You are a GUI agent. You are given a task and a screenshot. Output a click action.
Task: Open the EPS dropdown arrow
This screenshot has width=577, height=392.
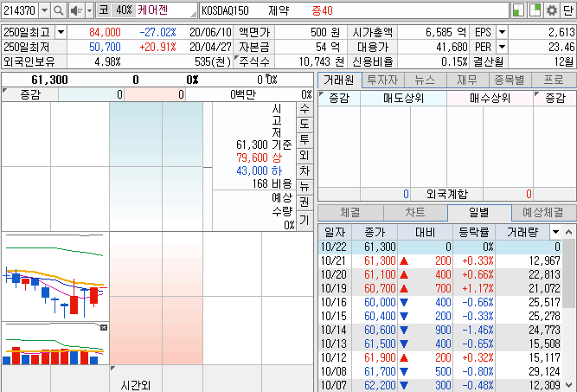point(502,32)
